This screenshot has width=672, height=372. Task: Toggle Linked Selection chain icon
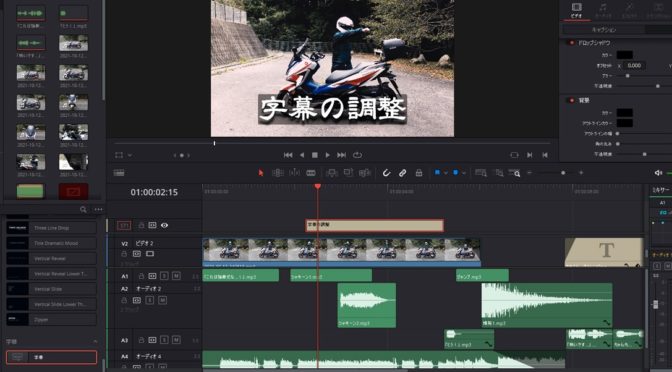[402, 173]
